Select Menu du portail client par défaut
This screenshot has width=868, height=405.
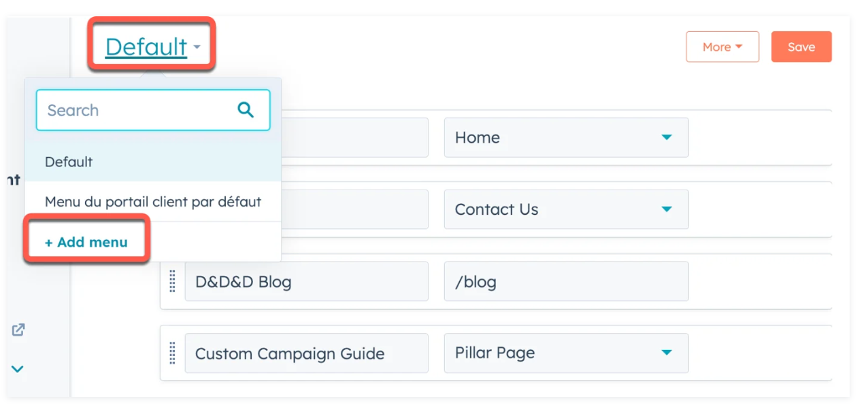152,202
